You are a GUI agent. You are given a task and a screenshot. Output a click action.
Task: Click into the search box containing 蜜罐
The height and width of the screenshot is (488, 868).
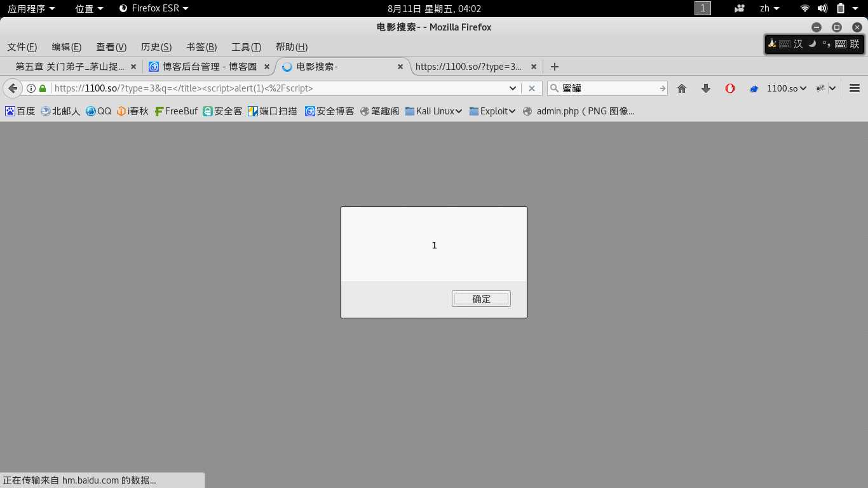608,88
